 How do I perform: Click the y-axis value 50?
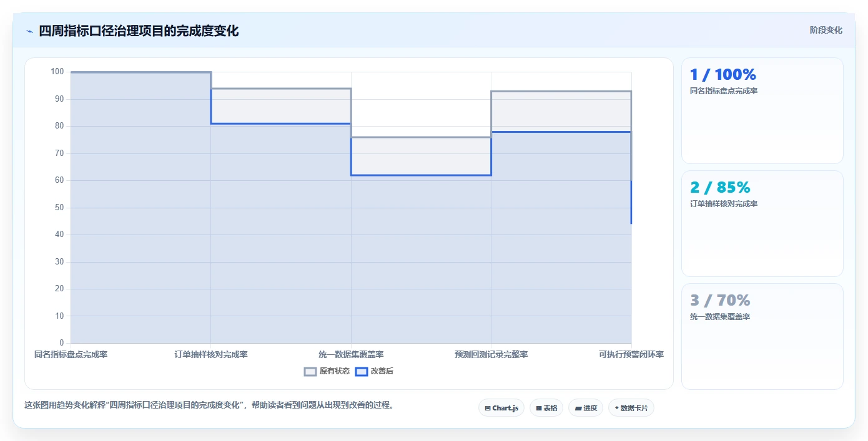pyautogui.click(x=59, y=208)
